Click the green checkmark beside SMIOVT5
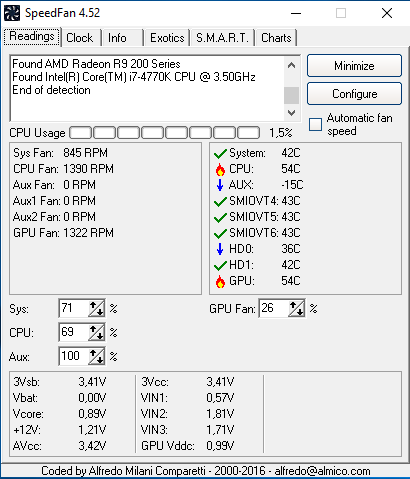The image size is (410, 479). (220, 218)
